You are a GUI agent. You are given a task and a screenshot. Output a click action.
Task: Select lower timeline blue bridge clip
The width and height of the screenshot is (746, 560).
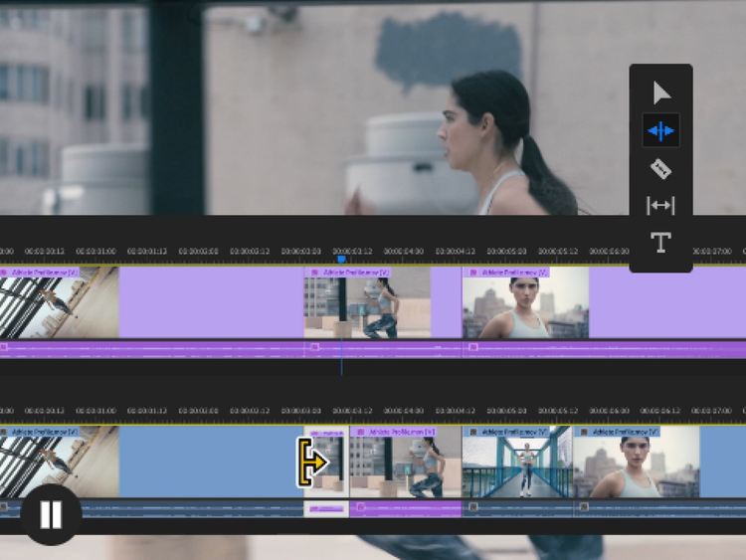(517, 462)
